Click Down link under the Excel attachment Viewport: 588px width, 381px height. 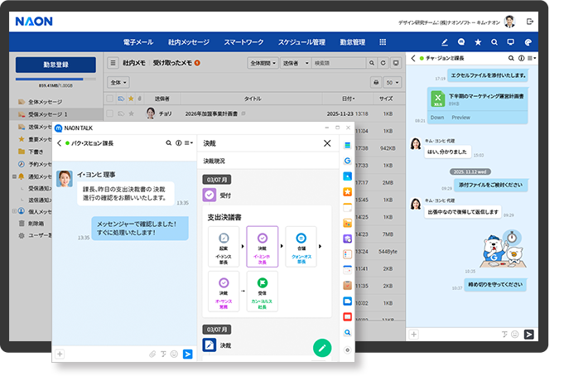coord(436,118)
